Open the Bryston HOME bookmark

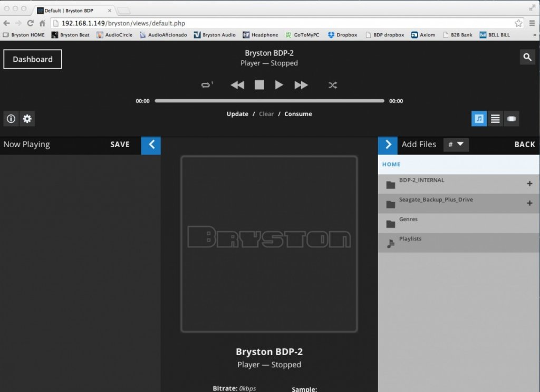tap(24, 35)
